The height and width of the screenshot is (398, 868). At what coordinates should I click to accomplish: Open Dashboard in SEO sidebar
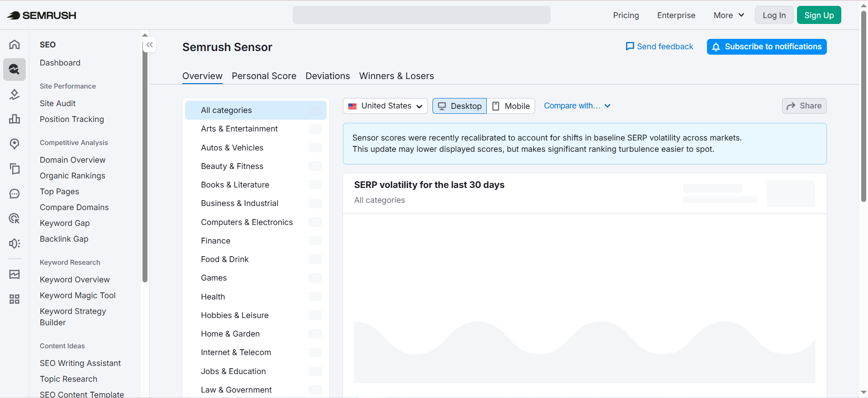pyautogui.click(x=60, y=63)
